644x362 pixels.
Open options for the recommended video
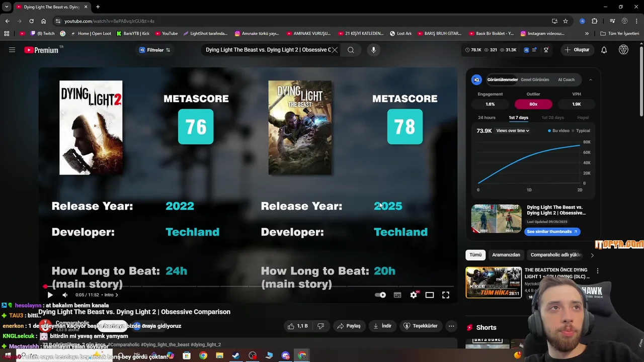[598, 271]
